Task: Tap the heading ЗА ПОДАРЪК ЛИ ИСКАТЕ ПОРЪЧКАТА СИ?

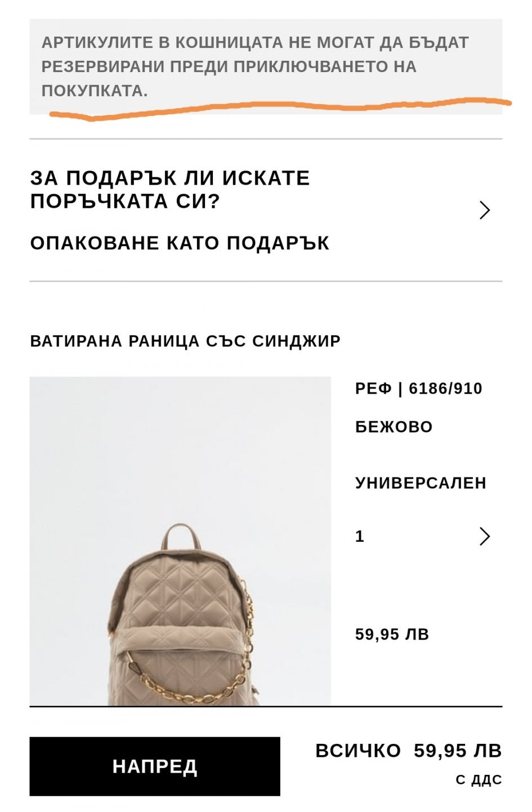Action: click(170, 189)
